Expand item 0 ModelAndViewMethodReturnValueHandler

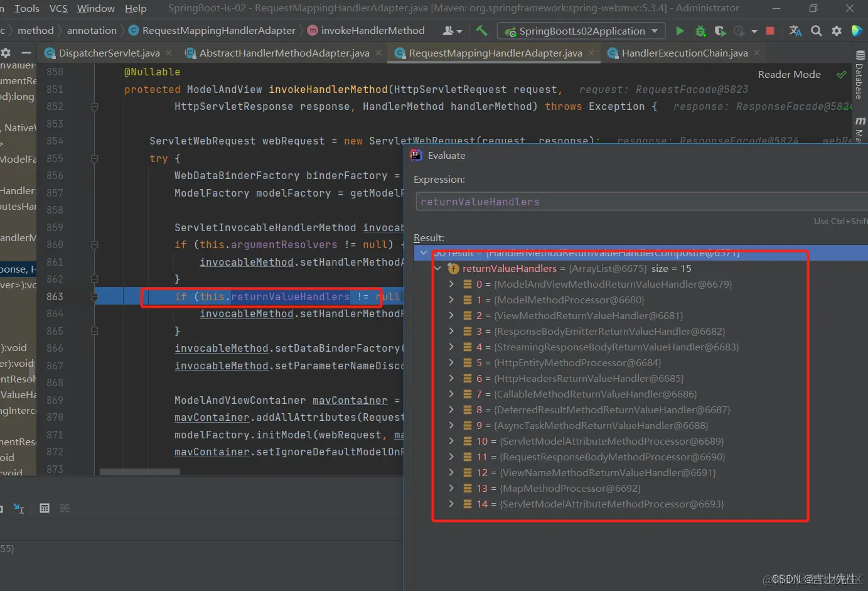(451, 284)
